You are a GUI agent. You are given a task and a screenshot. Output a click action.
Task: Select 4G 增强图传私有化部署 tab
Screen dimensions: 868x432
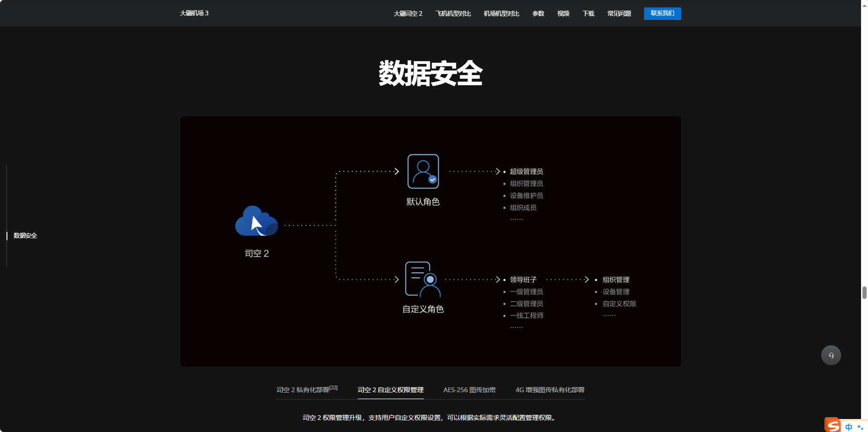[x=549, y=390]
